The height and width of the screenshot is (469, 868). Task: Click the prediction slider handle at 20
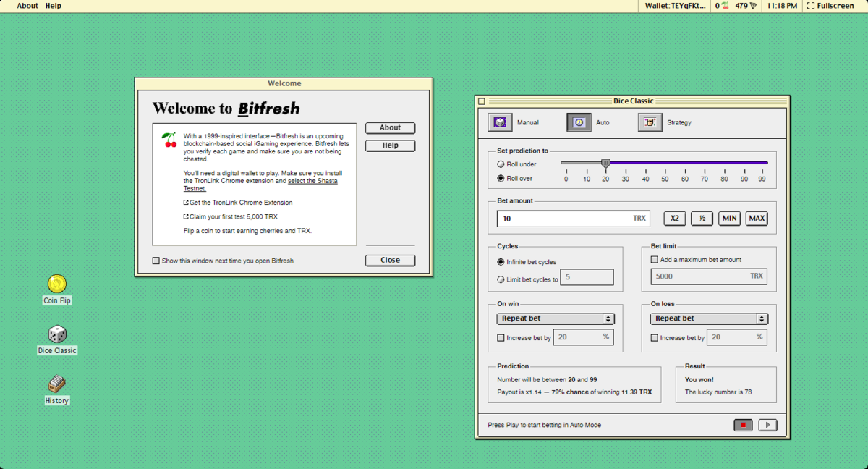click(605, 164)
